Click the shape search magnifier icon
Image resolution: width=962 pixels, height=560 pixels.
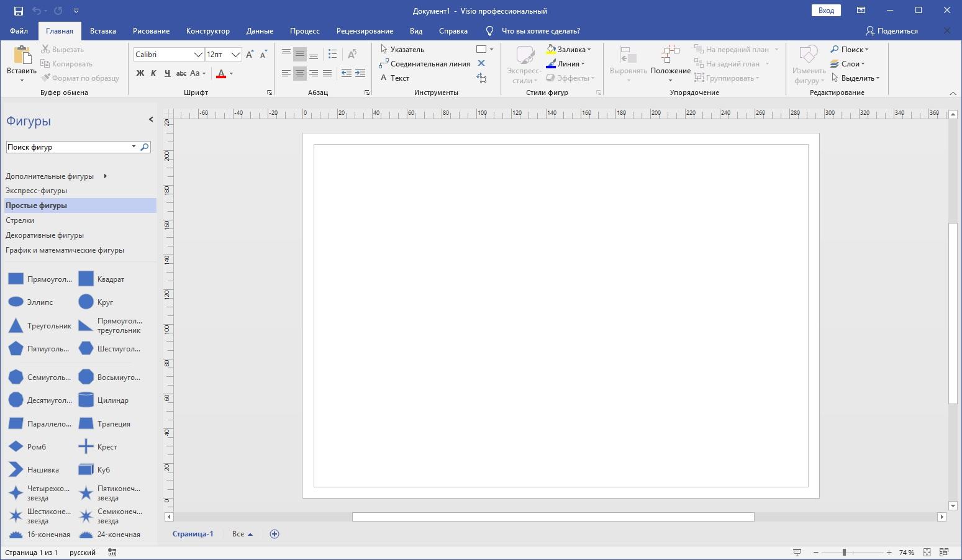(x=145, y=147)
